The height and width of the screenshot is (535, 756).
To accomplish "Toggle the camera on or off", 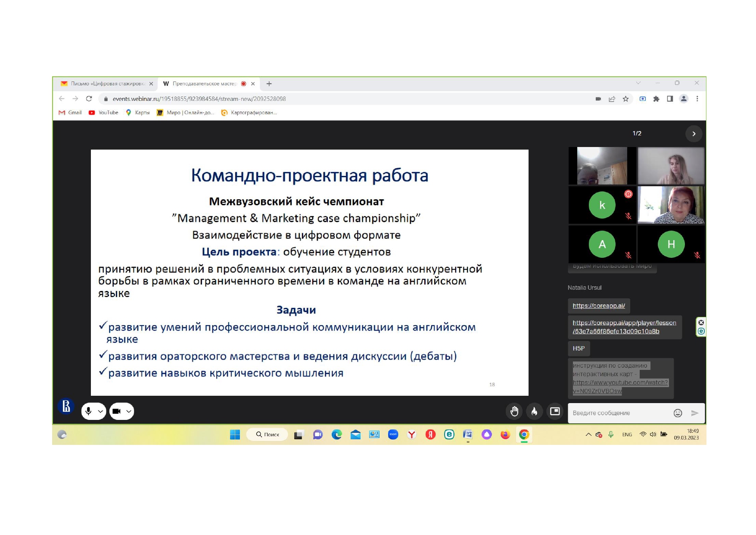I will 116,411.
